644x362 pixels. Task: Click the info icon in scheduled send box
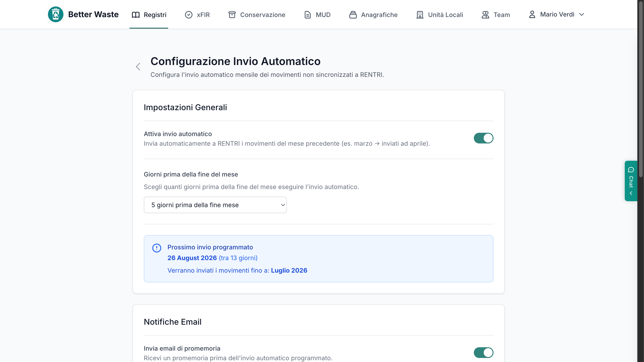tap(157, 248)
